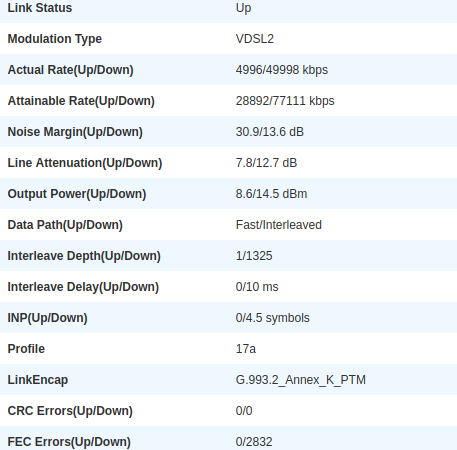
Task: Select the Interleave Delay value 0/10 ms
Action: [x=257, y=287]
